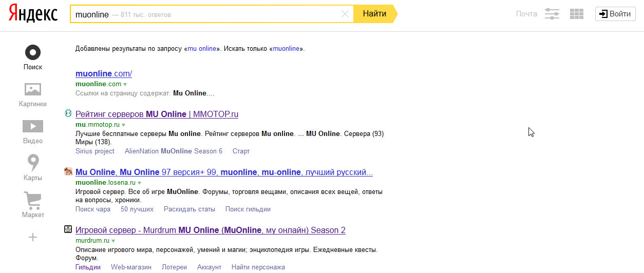Open Видео search icon
Screen dimensions: 644x273
(x=33, y=126)
